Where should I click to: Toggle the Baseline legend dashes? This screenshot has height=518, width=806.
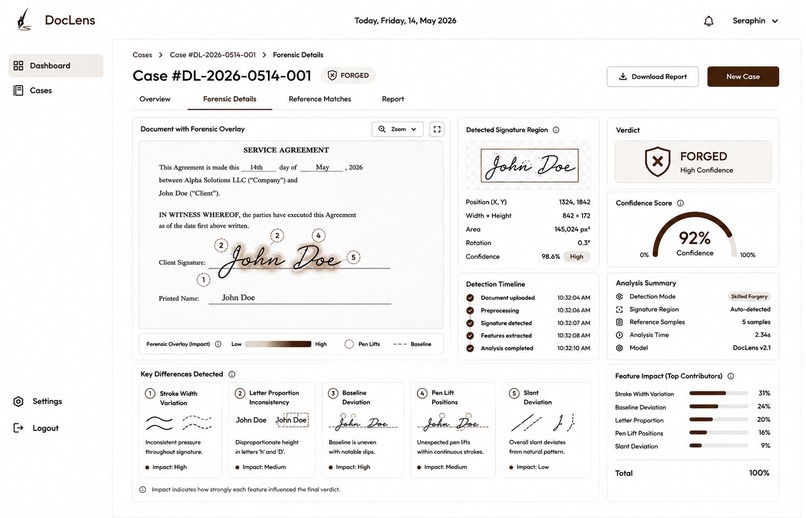400,344
